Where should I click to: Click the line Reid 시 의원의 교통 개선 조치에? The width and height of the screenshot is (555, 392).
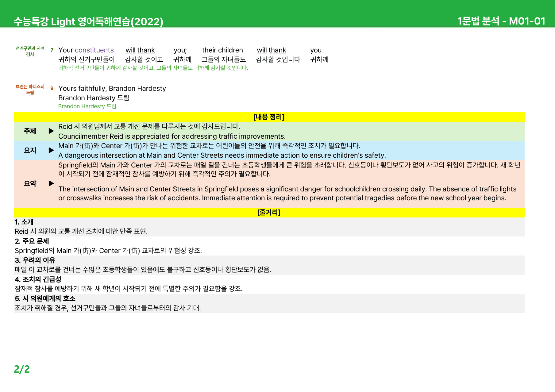click(x=81, y=231)
